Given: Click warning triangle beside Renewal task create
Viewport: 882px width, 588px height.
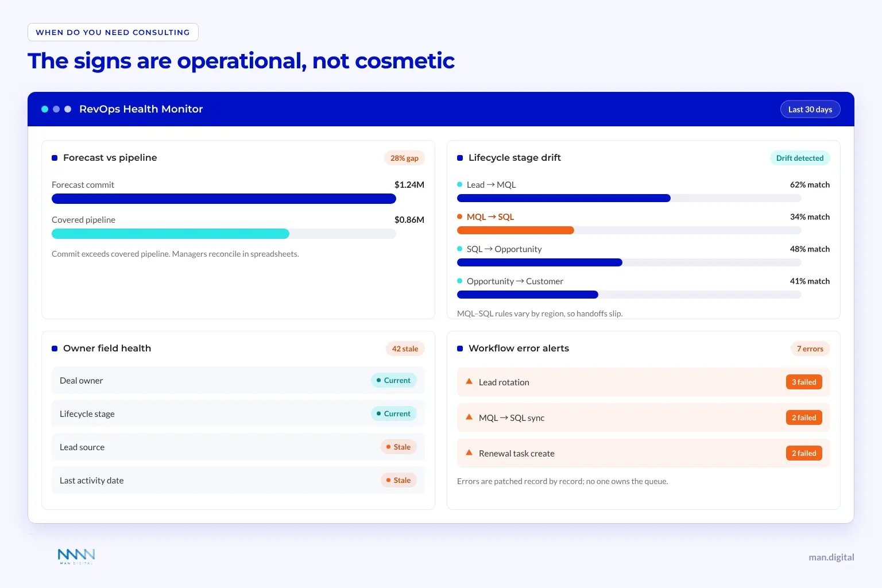Looking at the screenshot, I should click(x=469, y=452).
